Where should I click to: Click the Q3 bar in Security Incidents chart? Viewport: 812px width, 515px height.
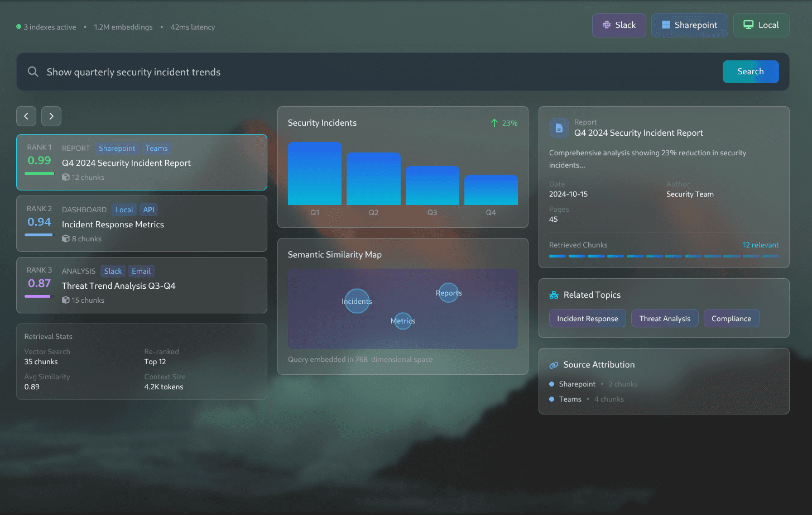(433, 185)
